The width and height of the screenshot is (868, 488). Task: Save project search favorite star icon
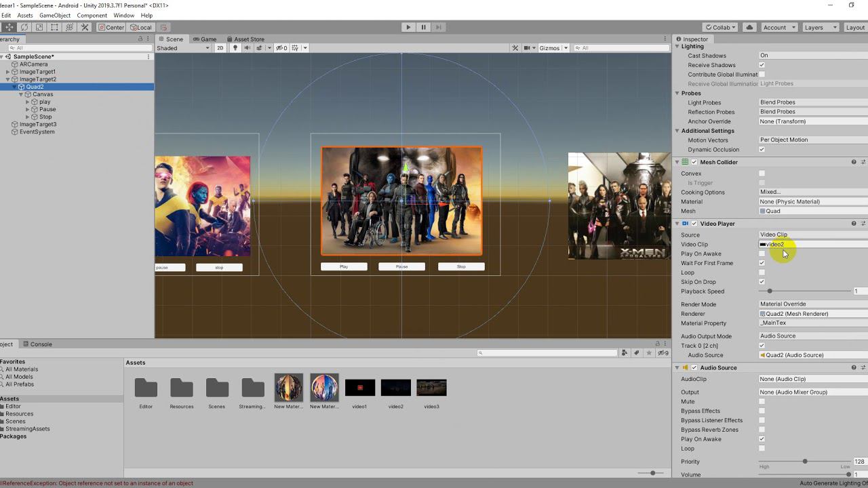click(650, 352)
